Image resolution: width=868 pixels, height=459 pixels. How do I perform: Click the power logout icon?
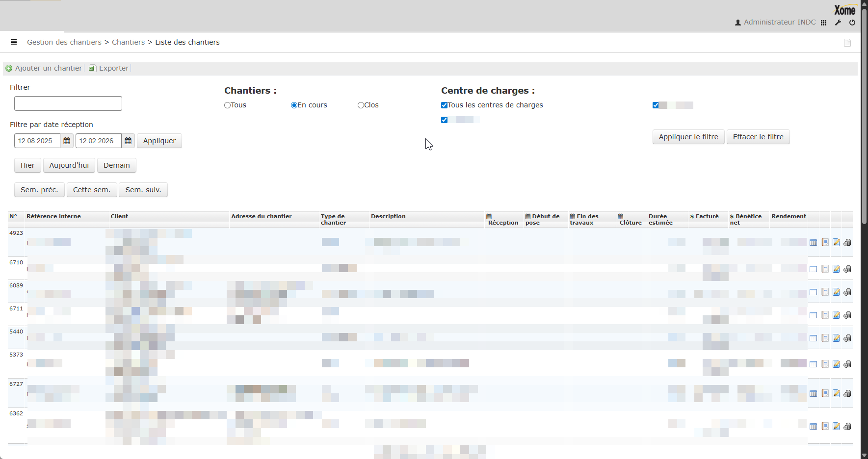point(852,23)
